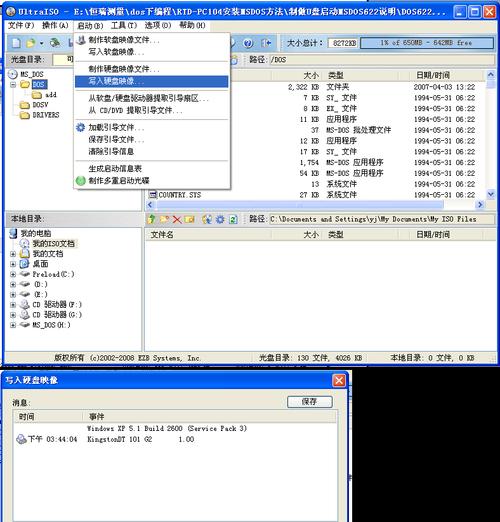Expand the (E:) drive node

click(x=13, y=295)
